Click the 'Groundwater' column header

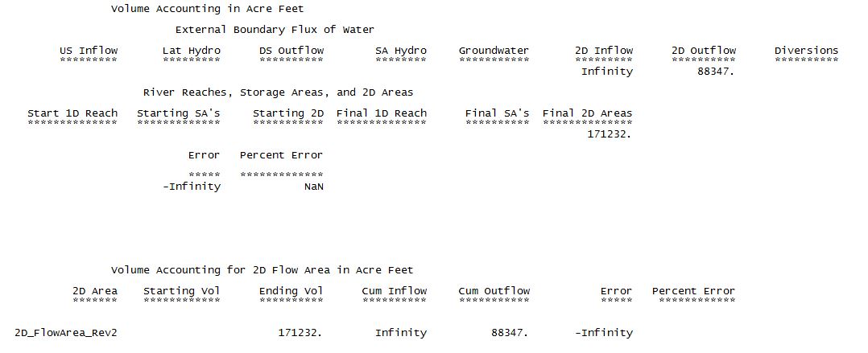click(x=494, y=51)
